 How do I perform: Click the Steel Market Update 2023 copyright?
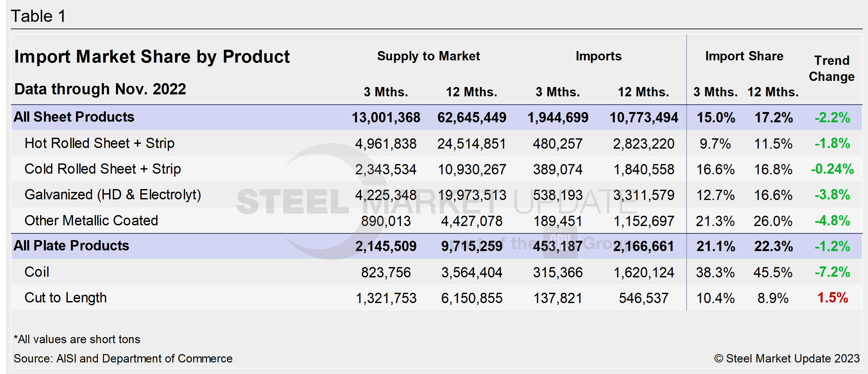[x=787, y=359]
